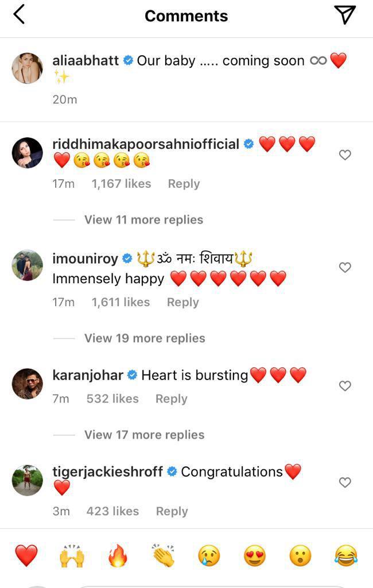Choose the fire quick emoji
The image size is (373, 588).
click(x=118, y=555)
